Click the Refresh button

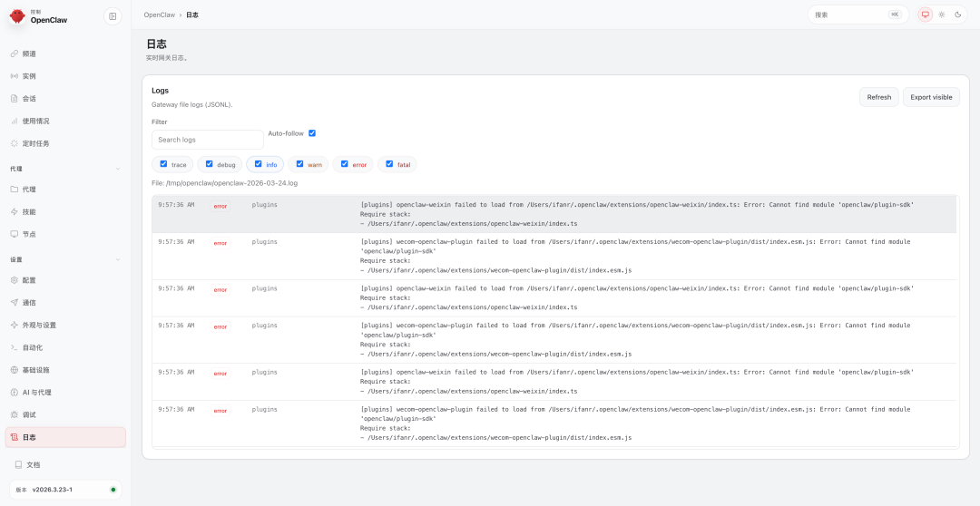coord(878,97)
